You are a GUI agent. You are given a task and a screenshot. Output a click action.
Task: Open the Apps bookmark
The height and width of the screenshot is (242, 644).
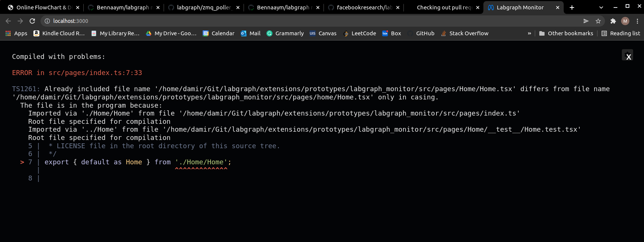pos(16,33)
